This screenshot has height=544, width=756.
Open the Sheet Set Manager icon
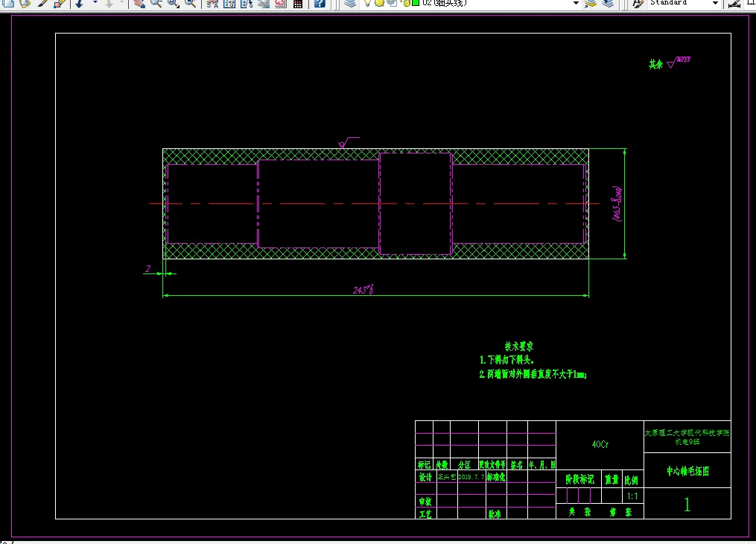263,4
